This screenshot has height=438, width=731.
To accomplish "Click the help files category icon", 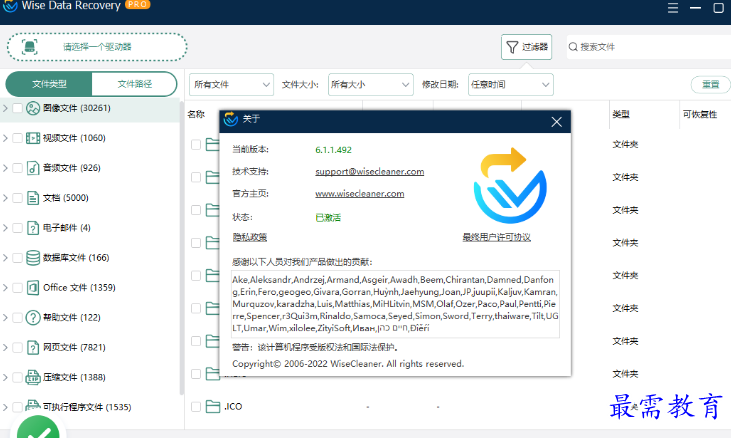I will point(33,317).
